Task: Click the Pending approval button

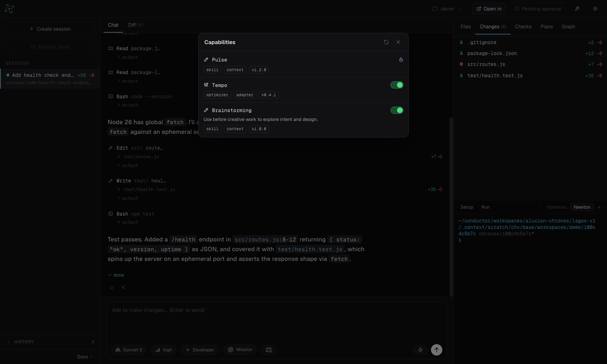Action: [538, 8]
